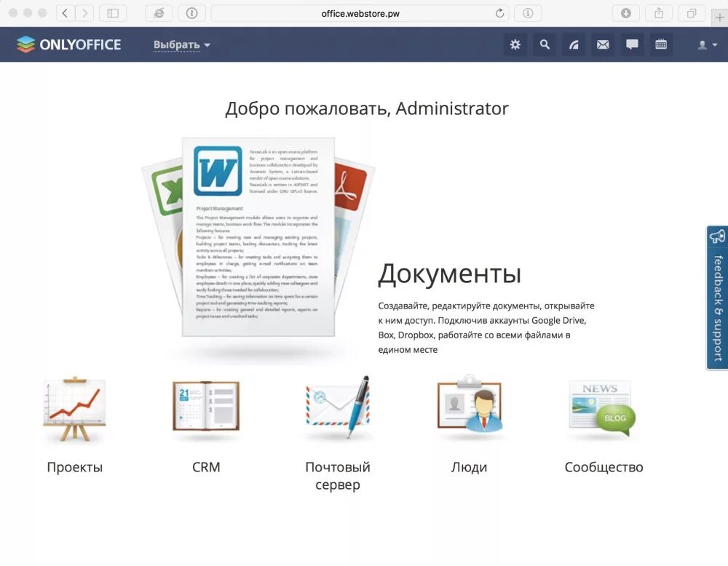728x566 pixels.
Task: Go forward in Safari browser
Action: point(84,13)
